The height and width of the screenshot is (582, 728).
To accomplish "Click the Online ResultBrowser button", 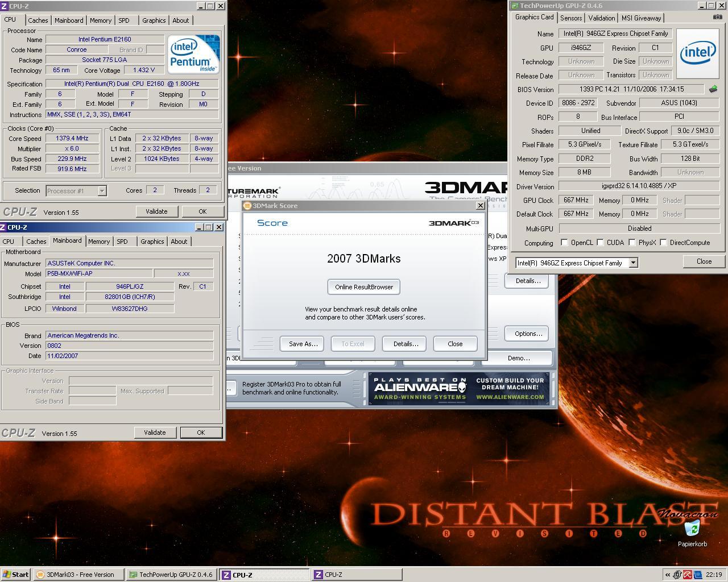I will 364,287.
